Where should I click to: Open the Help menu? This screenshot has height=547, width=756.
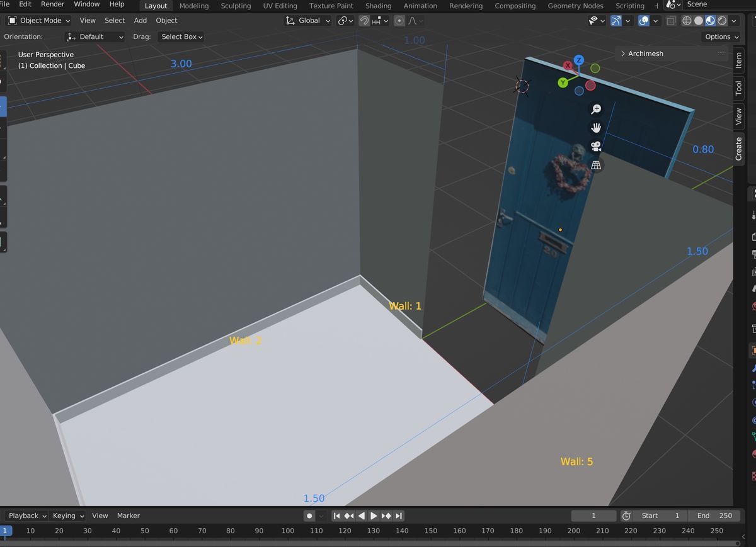pyautogui.click(x=117, y=4)
